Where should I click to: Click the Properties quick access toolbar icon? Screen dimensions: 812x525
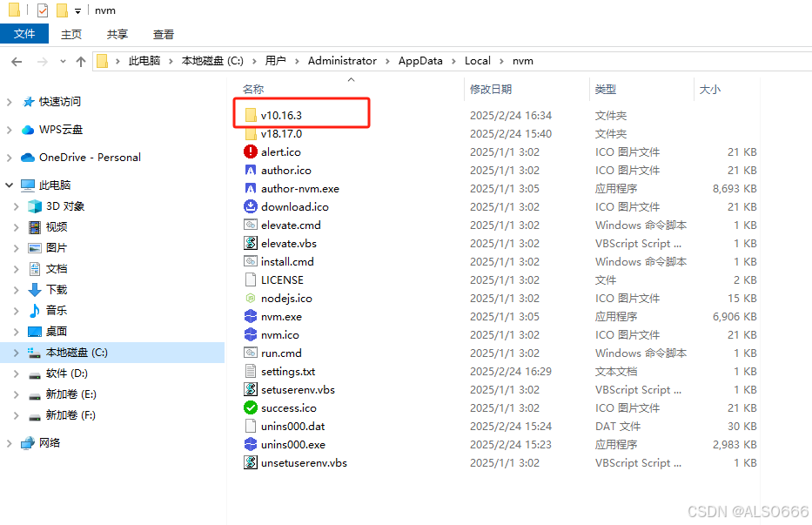pos(43,10)
